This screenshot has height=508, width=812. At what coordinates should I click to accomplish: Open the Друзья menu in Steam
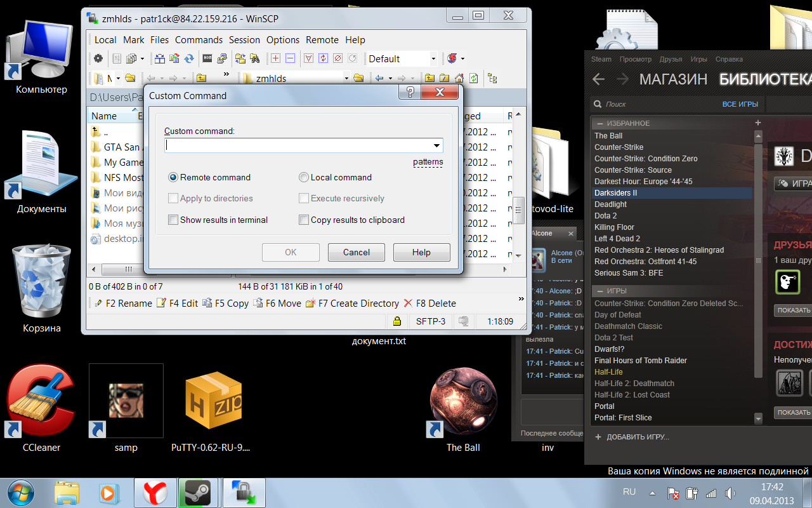671,59
